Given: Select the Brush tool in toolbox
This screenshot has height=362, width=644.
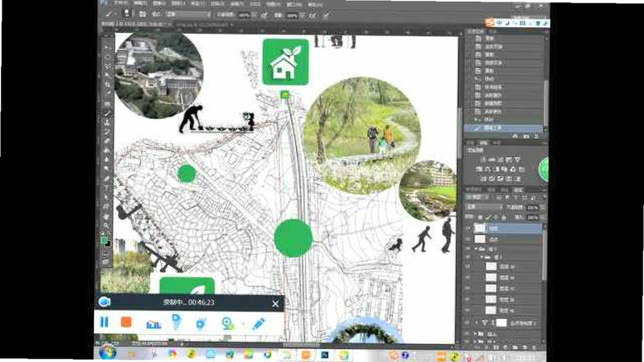Looking at the screenshot, I should pos(108,113).
